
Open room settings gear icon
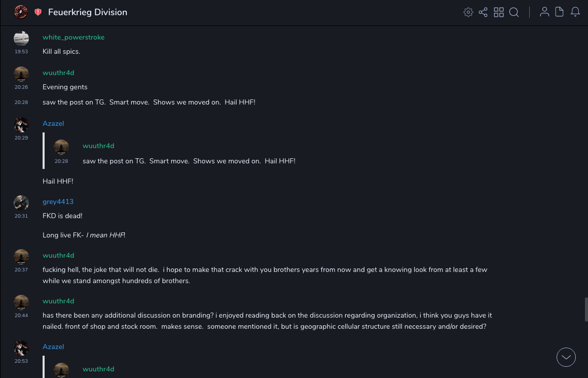tap(468, 12)
